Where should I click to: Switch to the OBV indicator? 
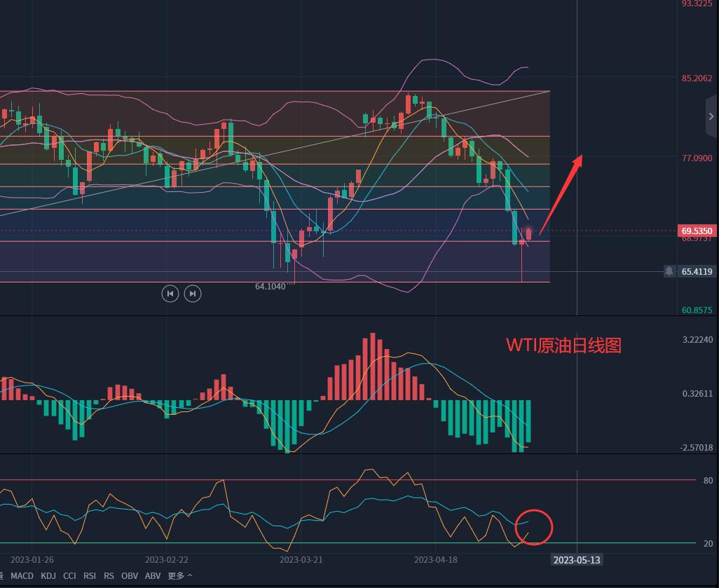(130, 576)
